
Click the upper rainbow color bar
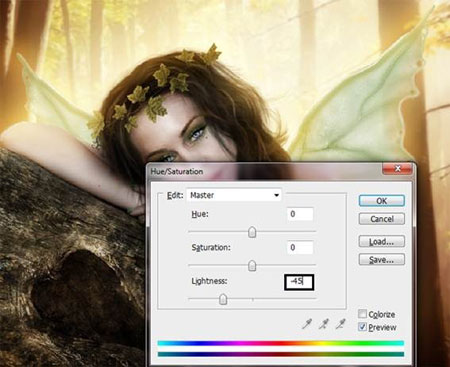point(281,343)
